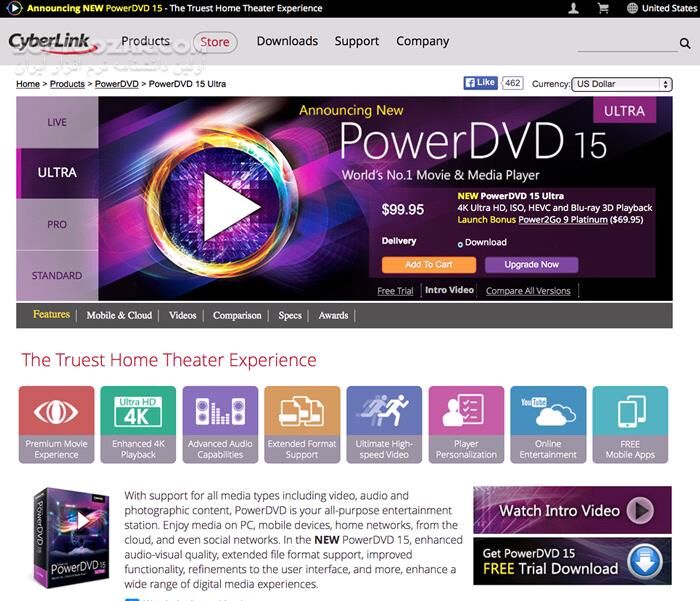Open Online Entertainment tile
Screen dimensions: 700x601
tap(548, 425)
